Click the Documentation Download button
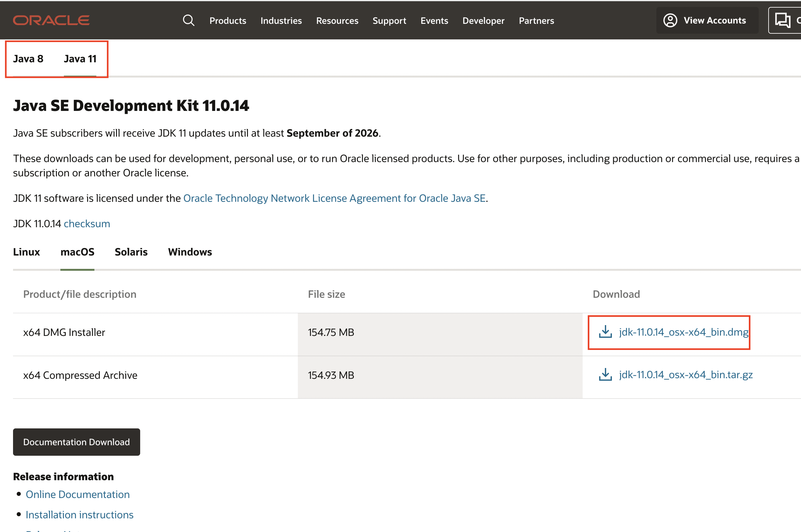The height and width of the screenshot is (532, 801). point(76,442)
